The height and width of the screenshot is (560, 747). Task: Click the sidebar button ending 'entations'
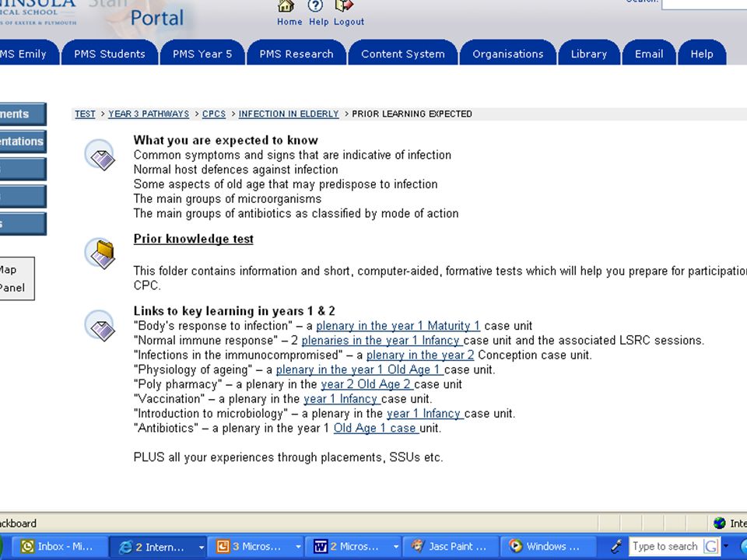pyautogui.click(x=23, y=142)
